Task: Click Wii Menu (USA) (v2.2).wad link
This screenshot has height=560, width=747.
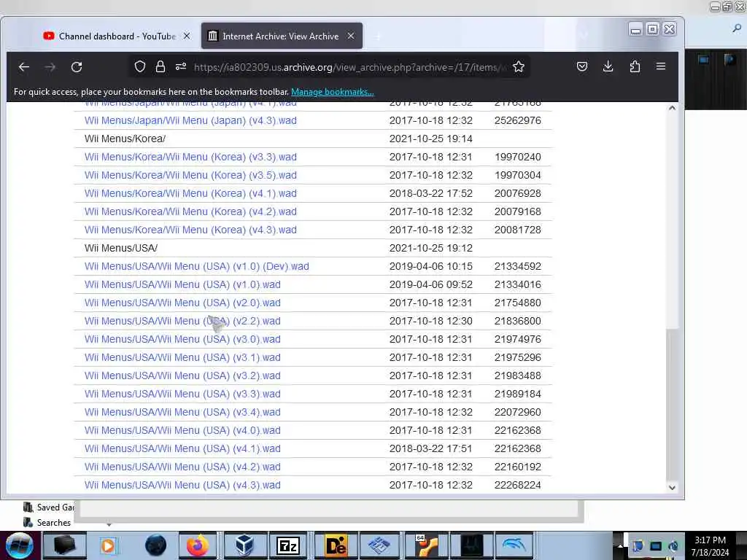Action: [182, 321]
